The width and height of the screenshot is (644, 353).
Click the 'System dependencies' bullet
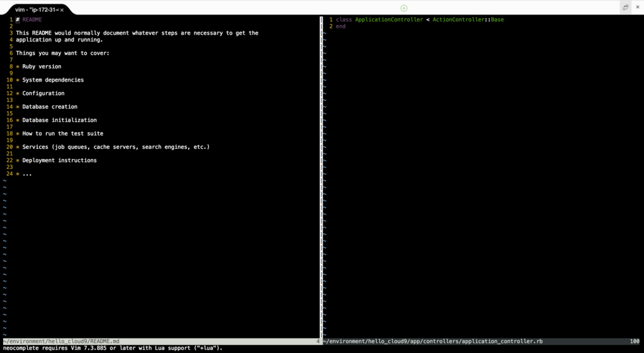click(x=50, y=80)
